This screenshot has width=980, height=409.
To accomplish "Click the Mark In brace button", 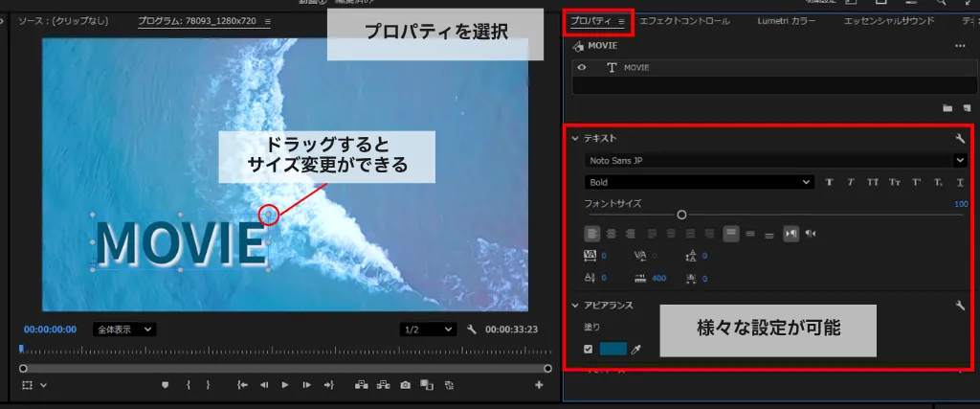I will [x=189, y=385].
